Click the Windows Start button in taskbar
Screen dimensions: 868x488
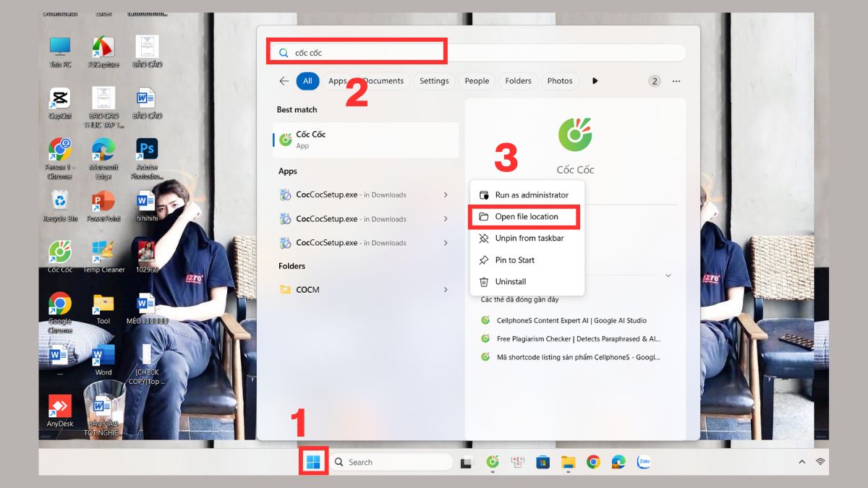[x=314, y=463]
